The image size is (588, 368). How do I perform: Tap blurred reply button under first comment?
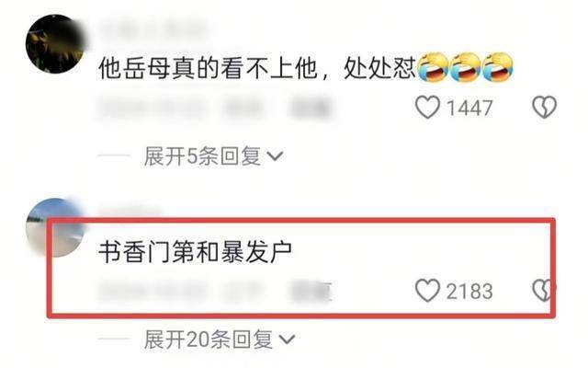tap(310, 108)
